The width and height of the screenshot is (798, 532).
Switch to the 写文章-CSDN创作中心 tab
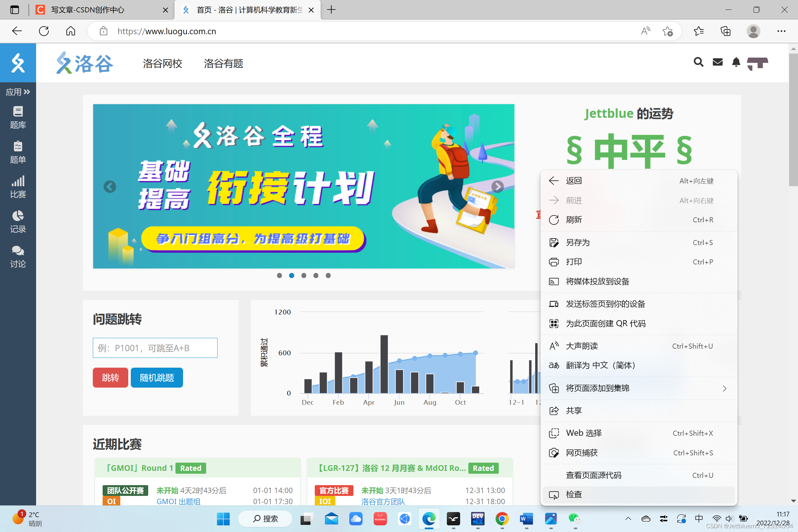click(87, 10)
